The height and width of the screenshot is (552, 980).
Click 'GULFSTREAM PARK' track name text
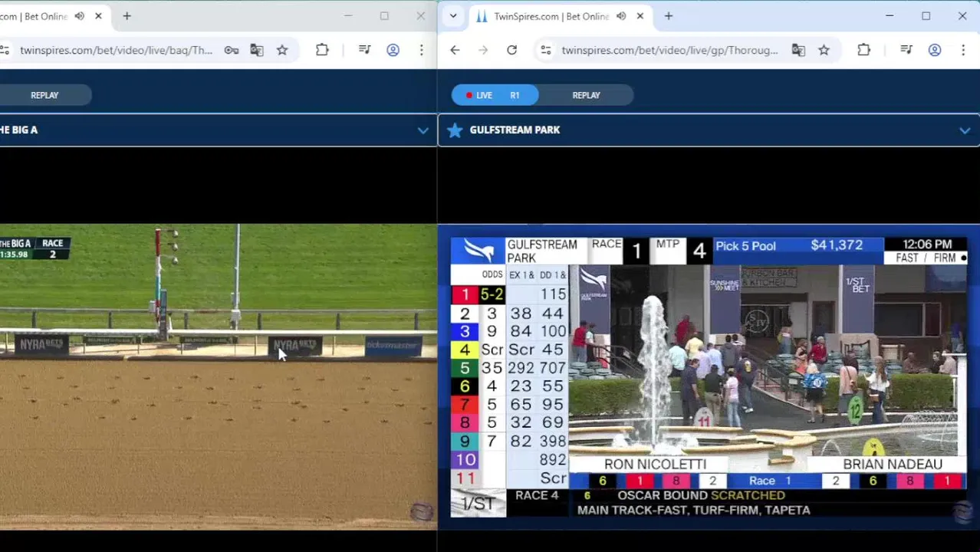[515, 130]
